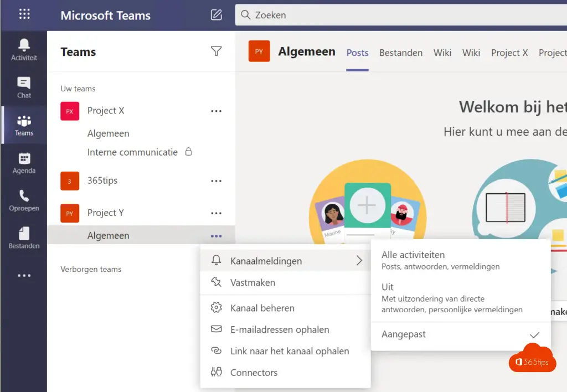Open more options for 365tips team
567x392 pixels.
pos(217,181)
